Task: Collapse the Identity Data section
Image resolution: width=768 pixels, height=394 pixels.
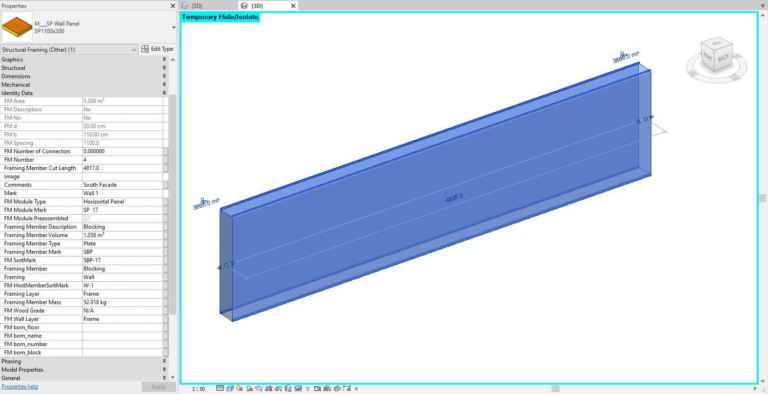Action: [164, 93]
